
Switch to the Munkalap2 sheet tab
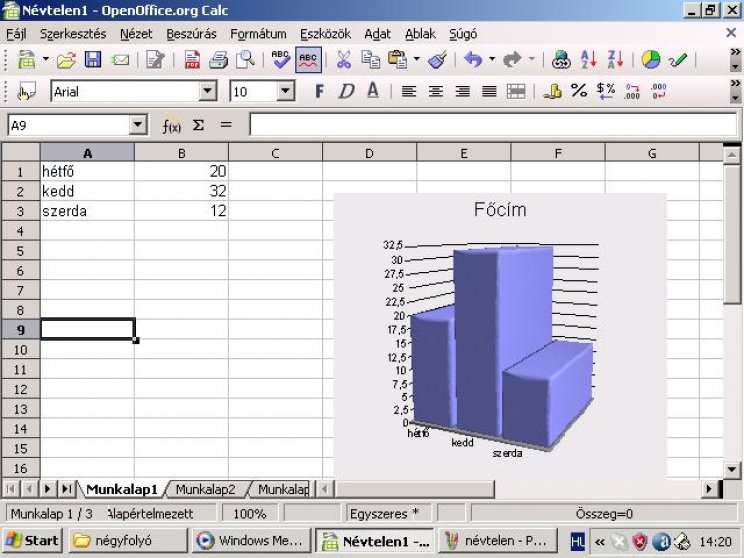[x=205, y=489]
